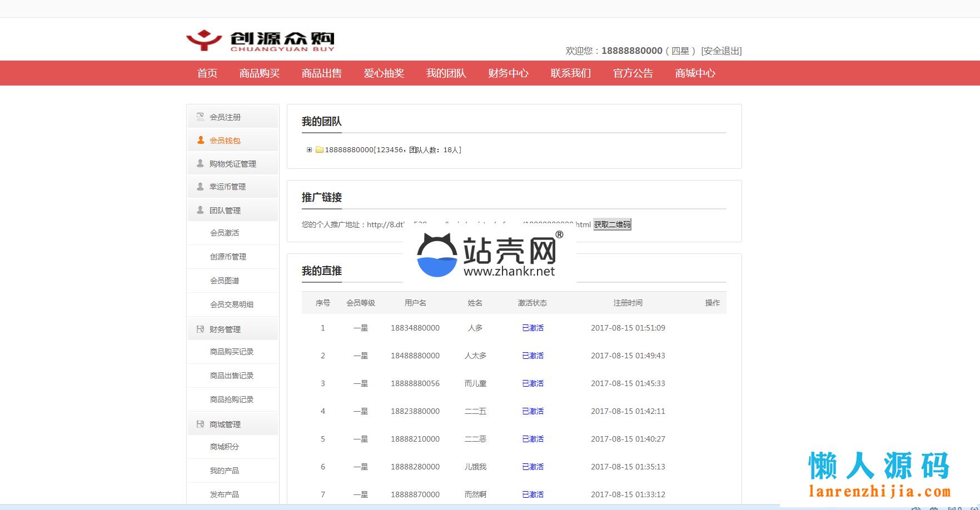Click the 团队管理 user icon

[201, 210]
